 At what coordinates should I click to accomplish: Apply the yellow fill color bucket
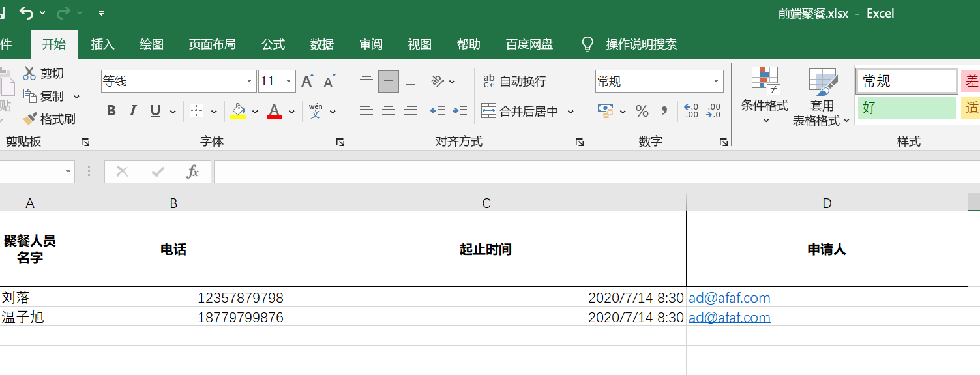[238, 111]
